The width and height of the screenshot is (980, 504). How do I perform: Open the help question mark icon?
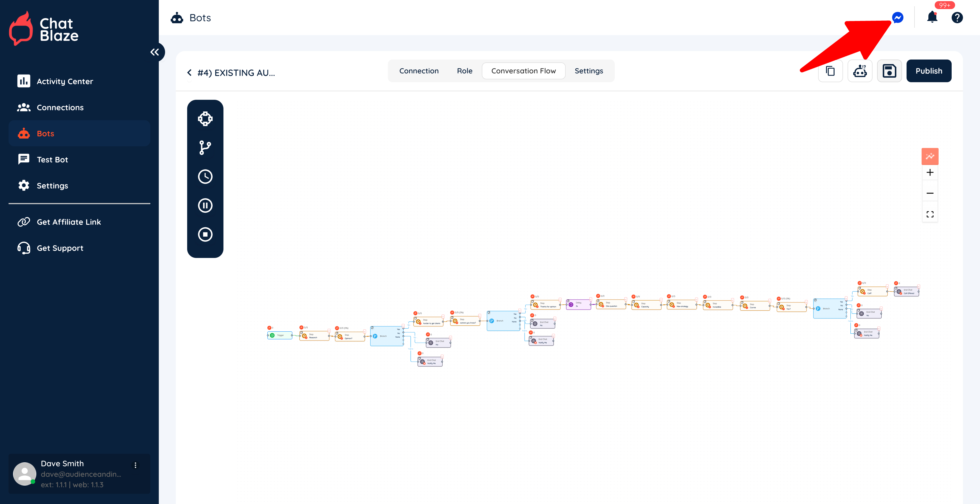pos(957,18)
